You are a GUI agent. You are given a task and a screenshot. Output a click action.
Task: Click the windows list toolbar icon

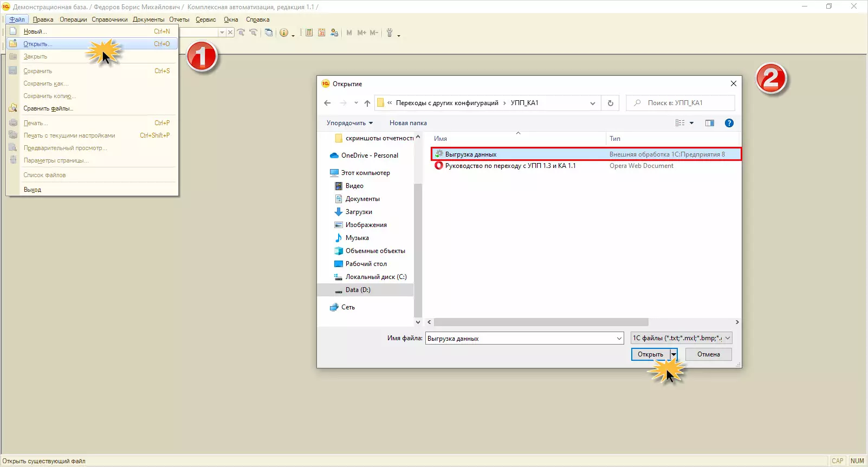tap(269, 33)
